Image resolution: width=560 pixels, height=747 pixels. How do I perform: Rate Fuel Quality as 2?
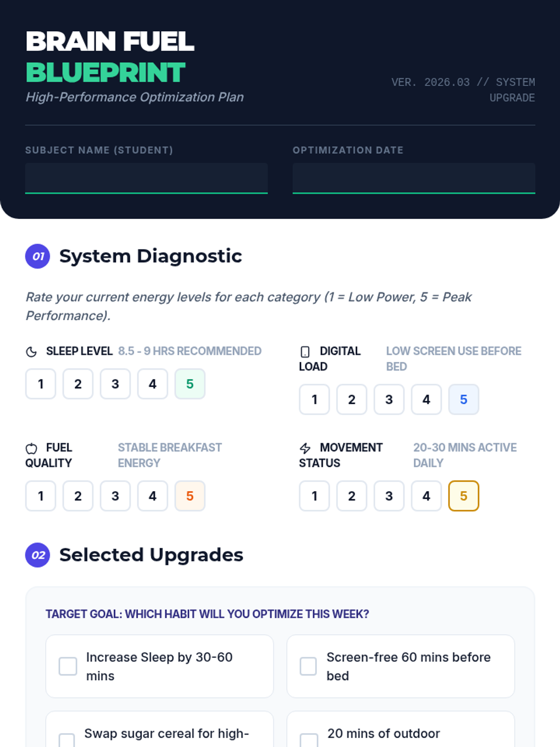tap(78, 496)
